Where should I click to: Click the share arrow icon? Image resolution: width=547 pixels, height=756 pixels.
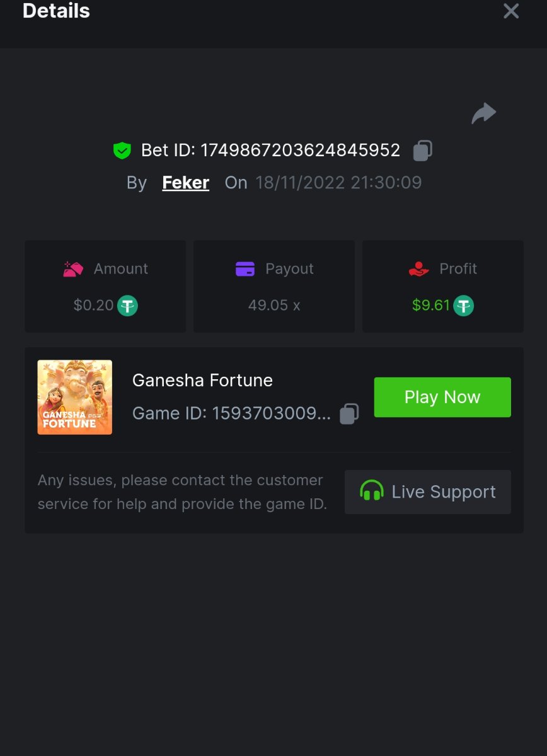484,113
